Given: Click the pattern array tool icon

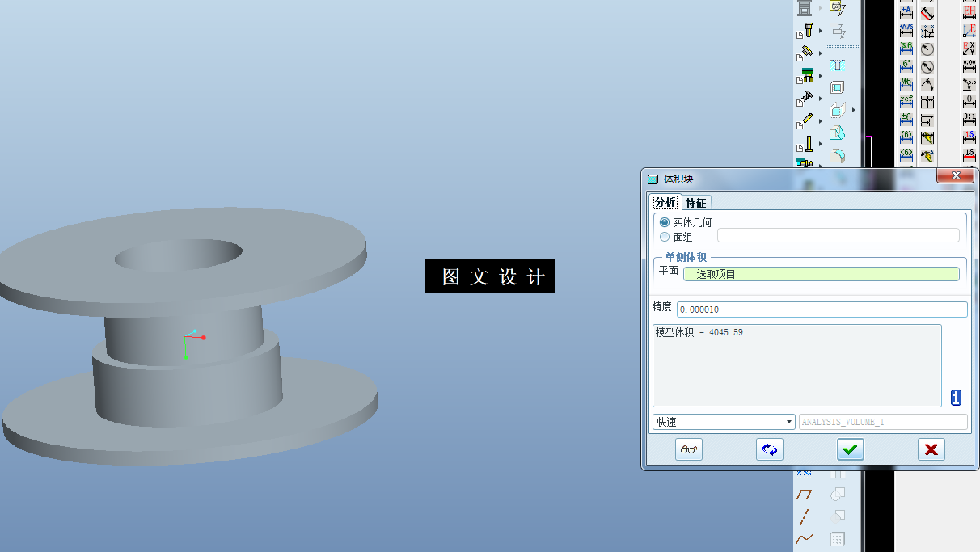Looking at the screenshot, I should (x=838, y=538).
